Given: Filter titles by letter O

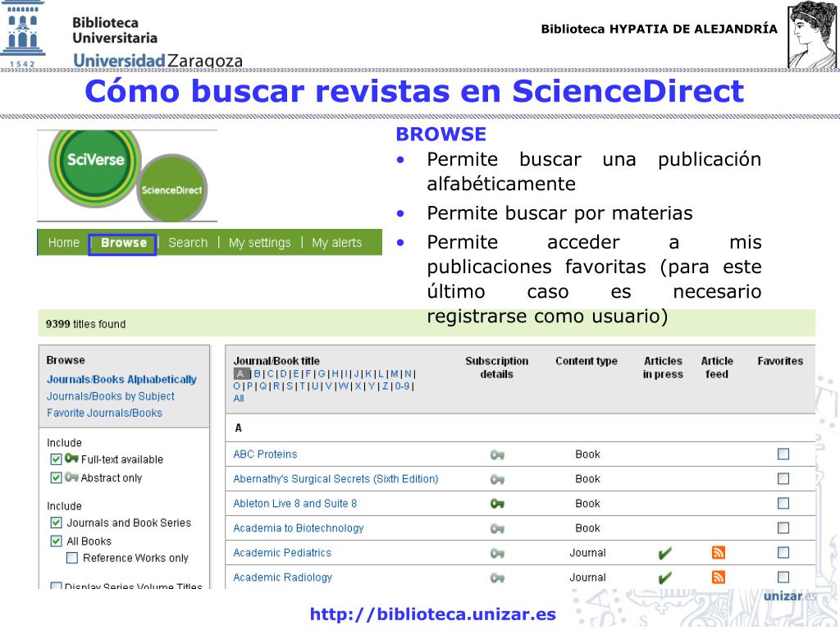Looking at the screenshot, I should [x=237, y=386].
